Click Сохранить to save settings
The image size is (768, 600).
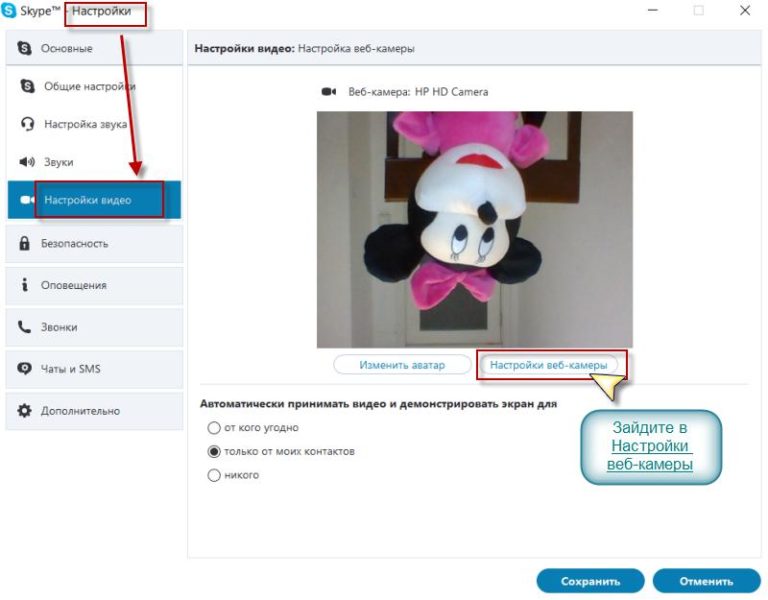coord(590,581)
